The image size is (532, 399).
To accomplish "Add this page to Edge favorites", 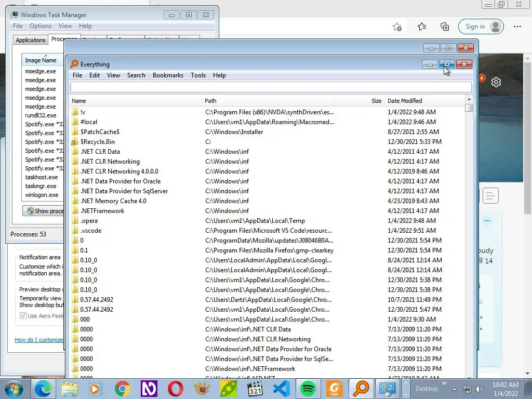I will coord(397,26).
